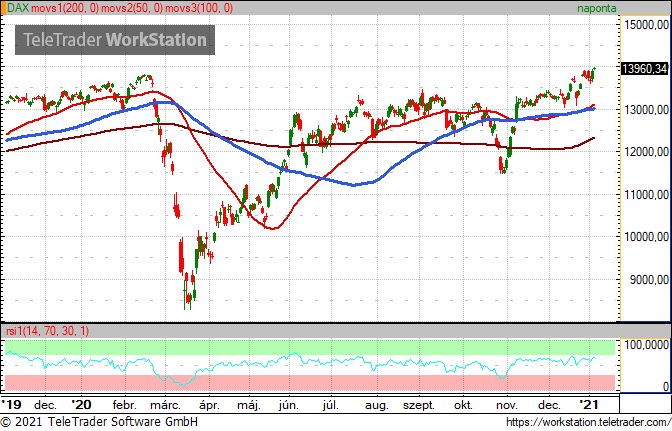Click the máj. month label
The image size is (672, 431).
(x=249, y=405)
